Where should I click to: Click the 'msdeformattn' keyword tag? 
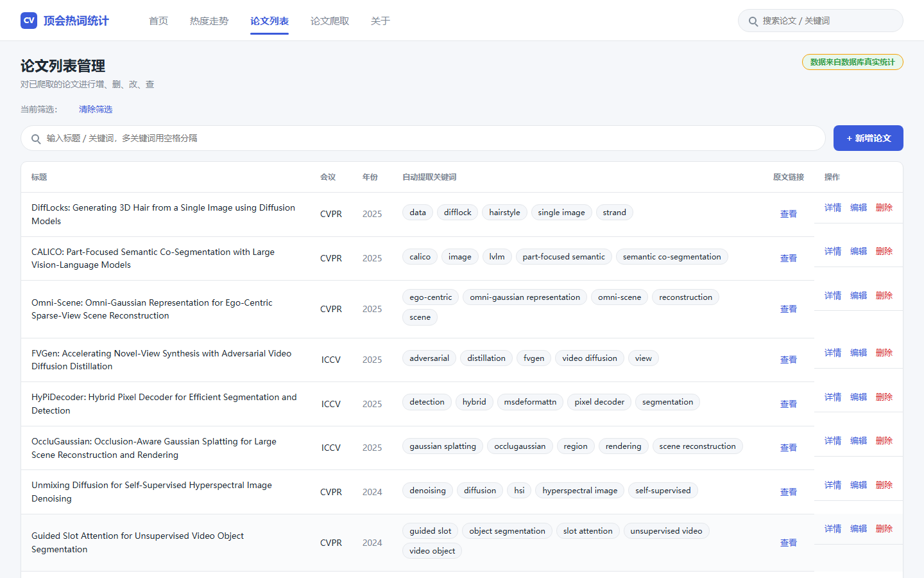coord(530,402)
